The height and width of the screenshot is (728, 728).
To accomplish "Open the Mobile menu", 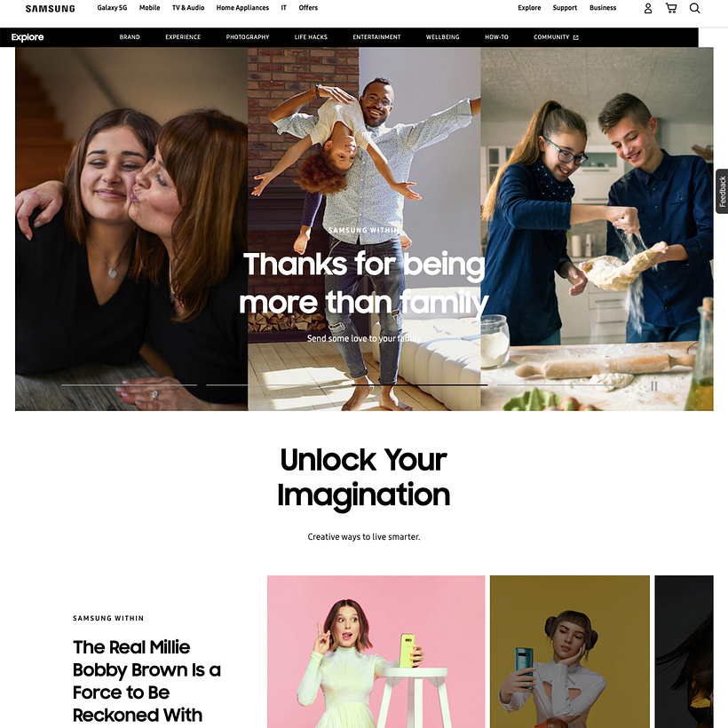I will click(x=149, y=8).
